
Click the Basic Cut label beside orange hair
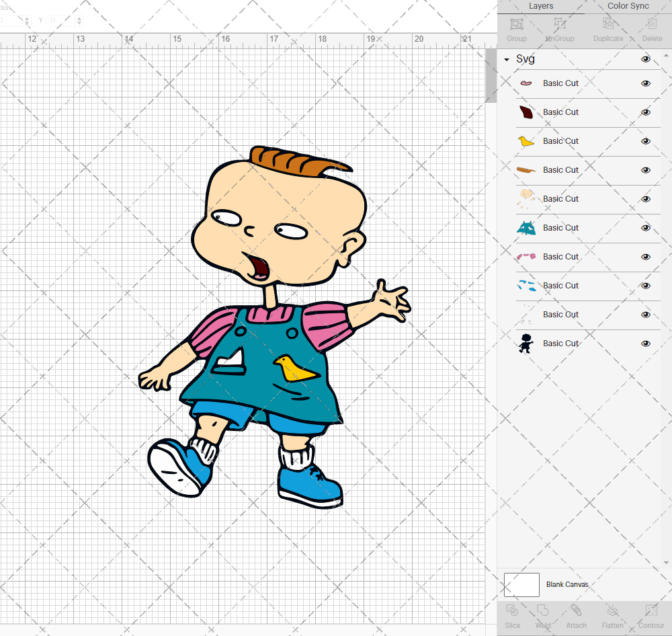[x=560, y=170]
